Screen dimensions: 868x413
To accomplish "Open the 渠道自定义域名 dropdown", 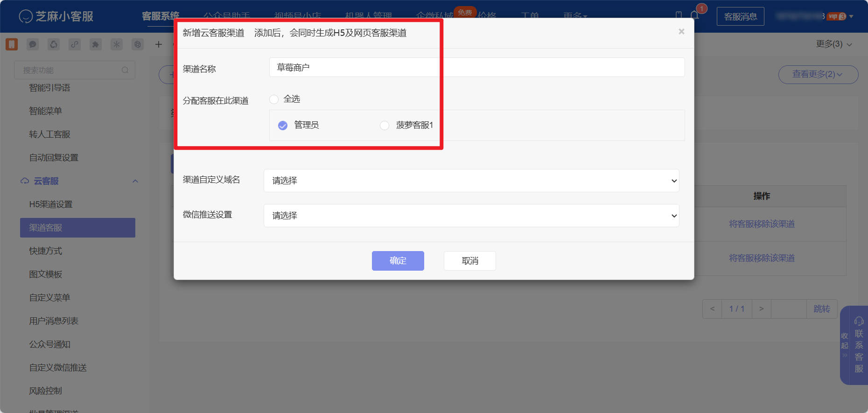I will point(471,181).
